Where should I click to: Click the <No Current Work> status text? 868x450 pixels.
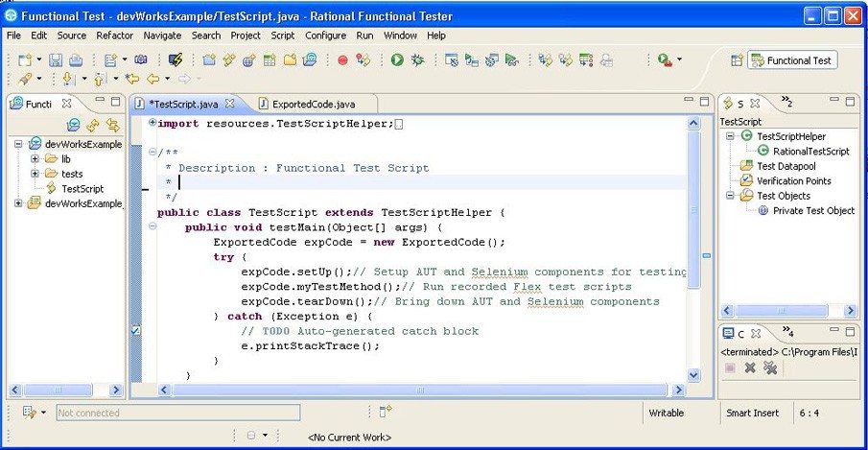(349, 438)
